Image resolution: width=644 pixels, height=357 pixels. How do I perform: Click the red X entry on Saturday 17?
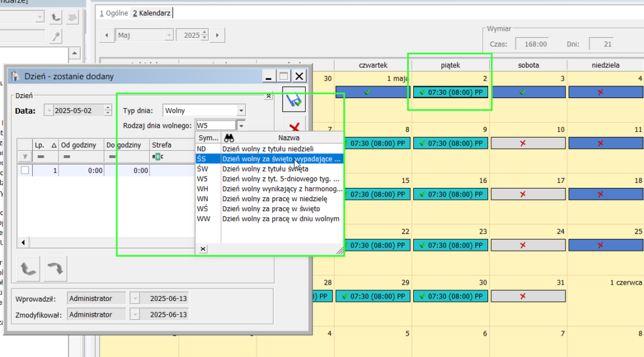point(528,194)
